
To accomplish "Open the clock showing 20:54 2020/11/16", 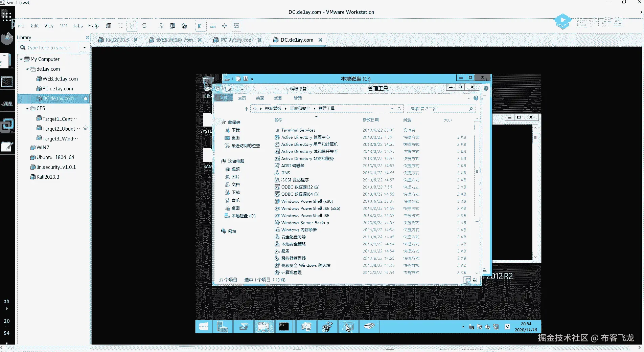I will (526, 327).
